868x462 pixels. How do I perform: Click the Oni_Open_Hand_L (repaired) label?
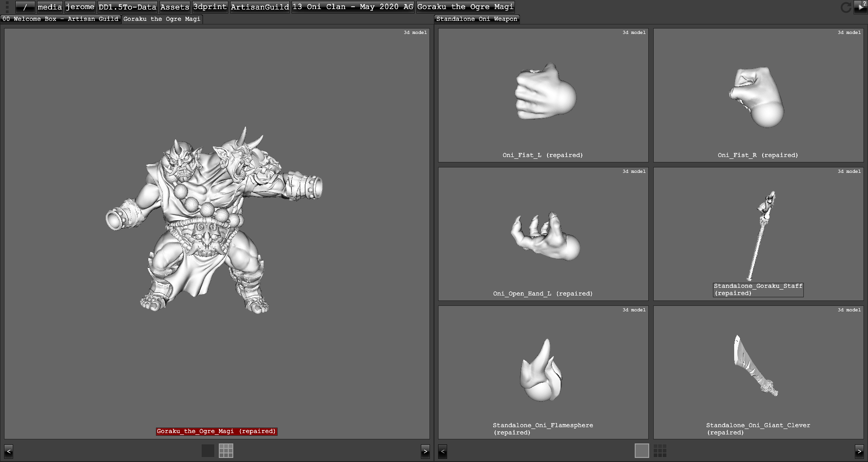pos(543,294)
